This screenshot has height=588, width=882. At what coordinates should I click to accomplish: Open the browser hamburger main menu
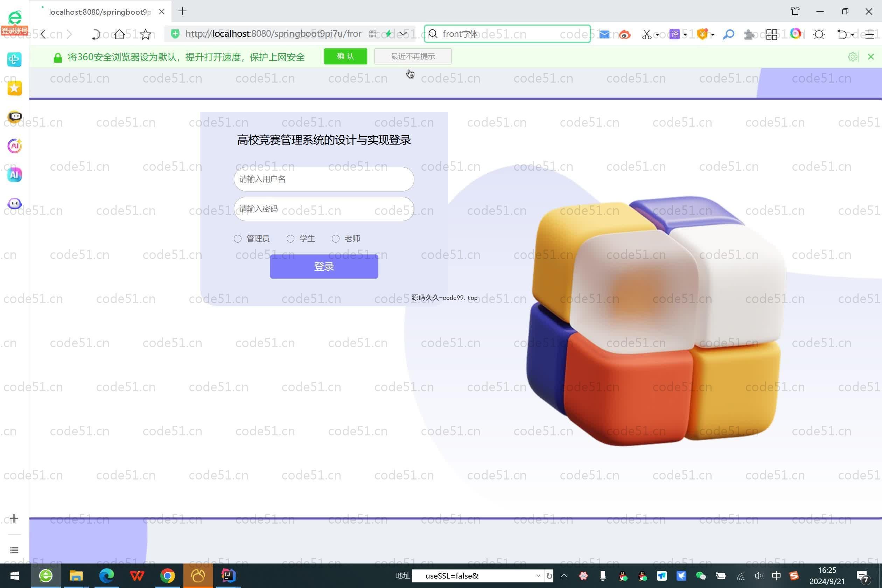pyautogui.click(x=870, y=35)
